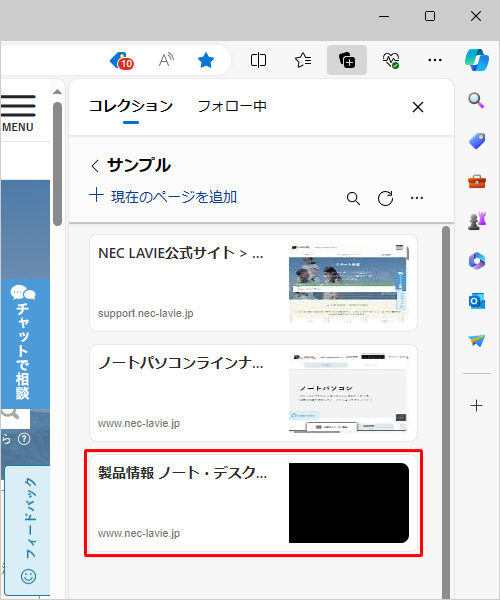Screen dimensions: 500x600
Task: Click the page scrollbar up arrow
Action: (x=57, y=91)
